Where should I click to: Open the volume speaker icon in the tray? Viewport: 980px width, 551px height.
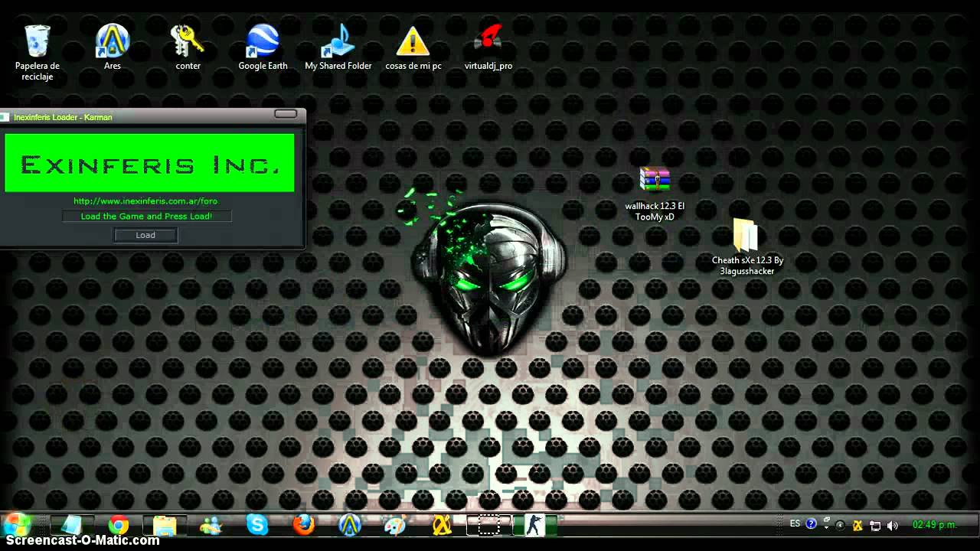892,526
